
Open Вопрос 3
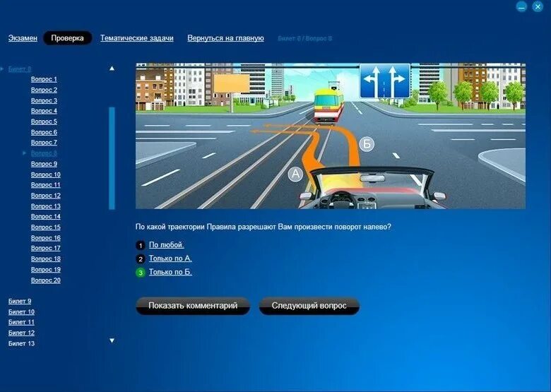44,100
